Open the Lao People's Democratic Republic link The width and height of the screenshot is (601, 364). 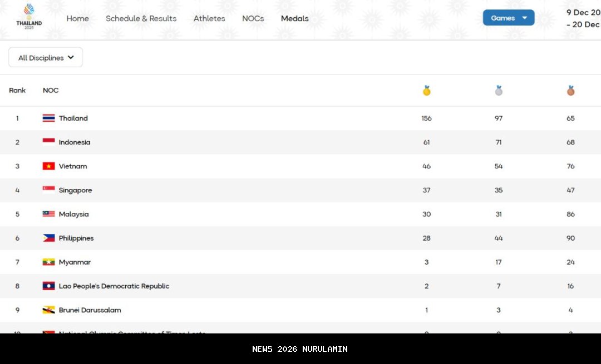coord(114,286)
